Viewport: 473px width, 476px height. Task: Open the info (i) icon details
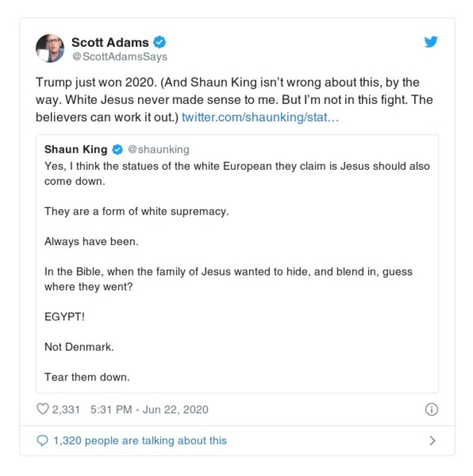[x=431, y=409]
